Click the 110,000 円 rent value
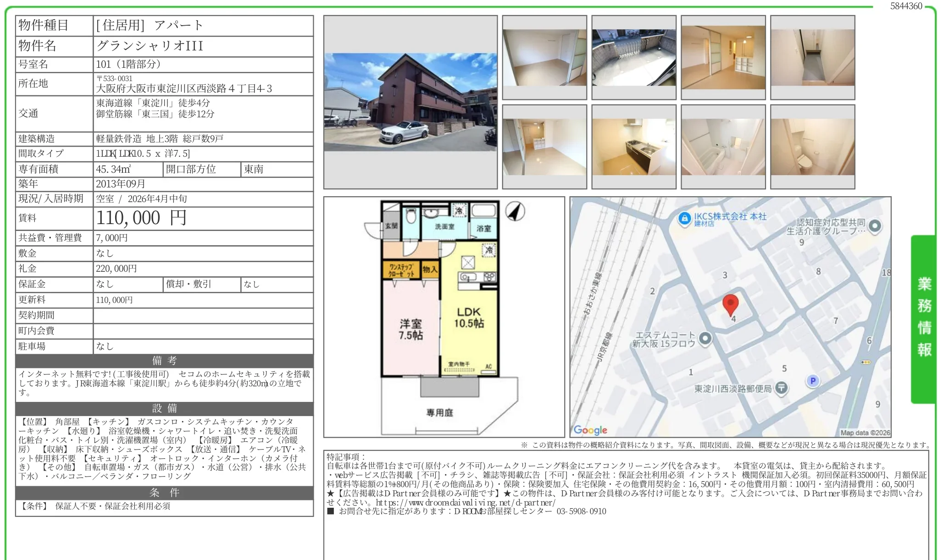 coord(141,218)
